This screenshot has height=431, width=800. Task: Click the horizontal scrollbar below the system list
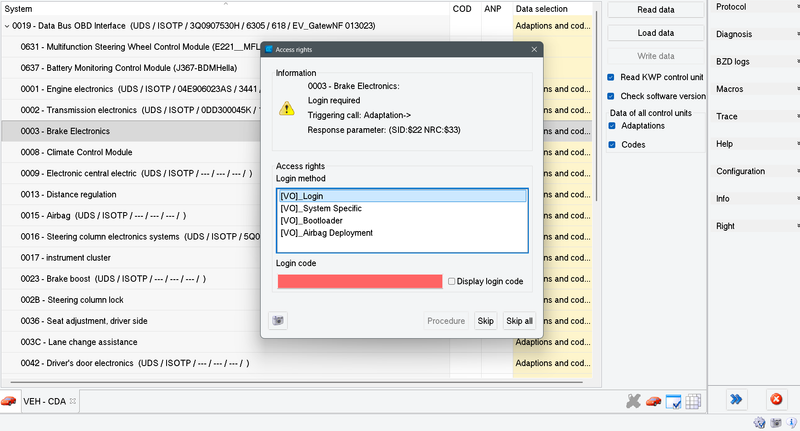click(x=296, y=382)
